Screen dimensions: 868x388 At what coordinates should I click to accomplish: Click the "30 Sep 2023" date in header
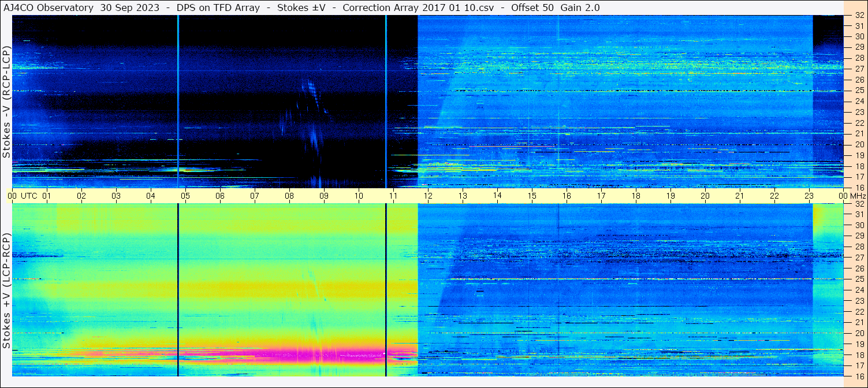click(x=121, y=8)
